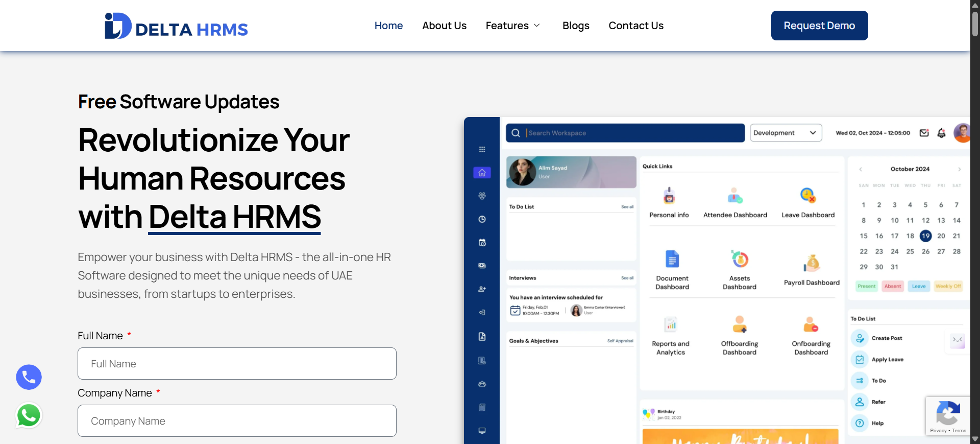Image resolution: width=980 pixels, height=444 pixels.
Task: Open Assets Dashboard quick link
Action: tap(740, 270)
